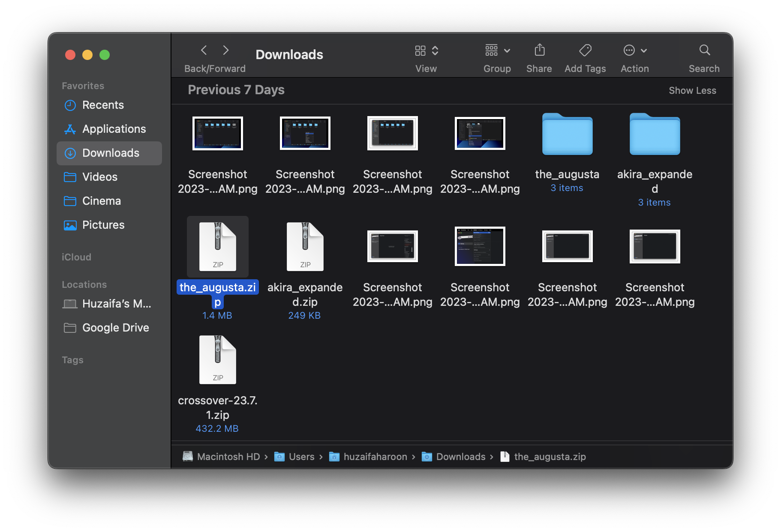The image size is (781, 532).
Task: Click huzaifaharoon in the path bar
Action: pos(375,457)
